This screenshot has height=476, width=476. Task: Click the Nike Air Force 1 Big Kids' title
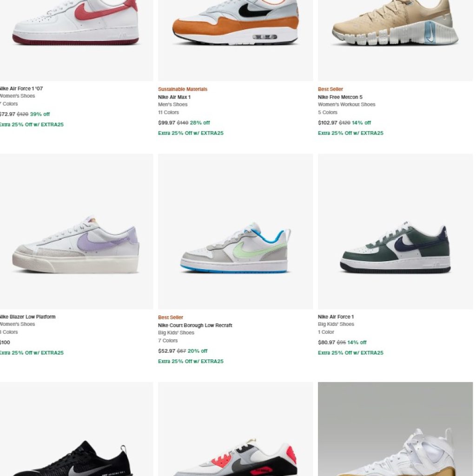336,317
